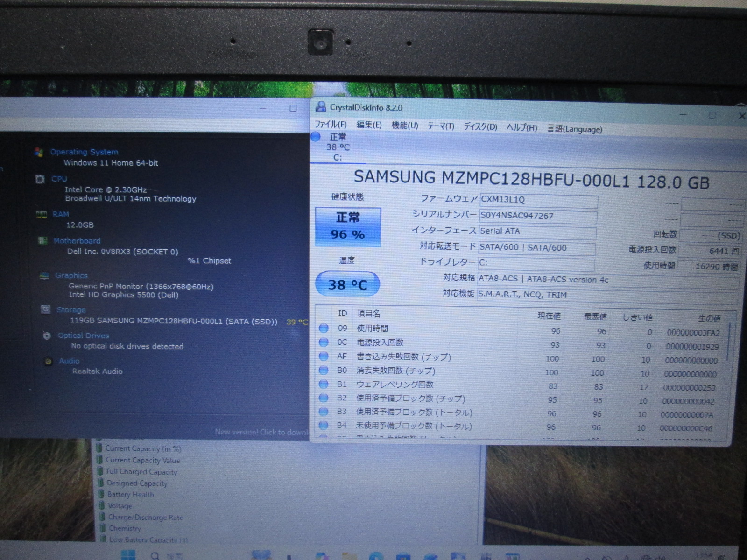Click the RAM module icon

42,214
